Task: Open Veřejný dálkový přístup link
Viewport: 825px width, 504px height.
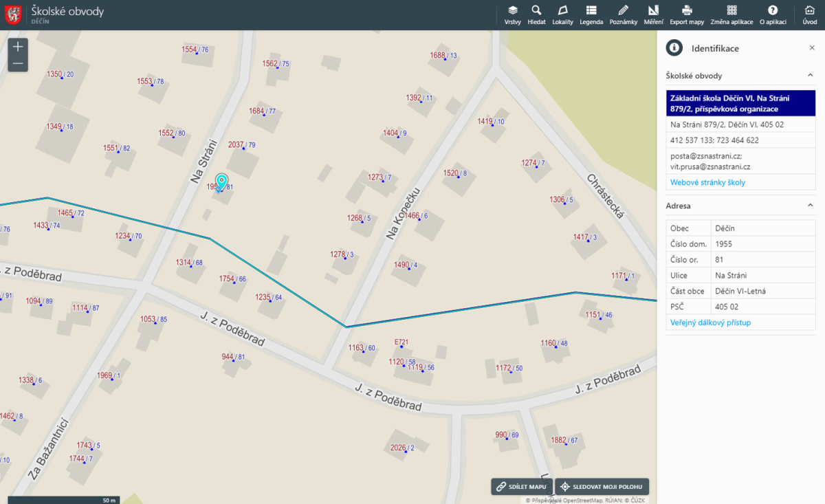Action: click(x=710, y=322)
